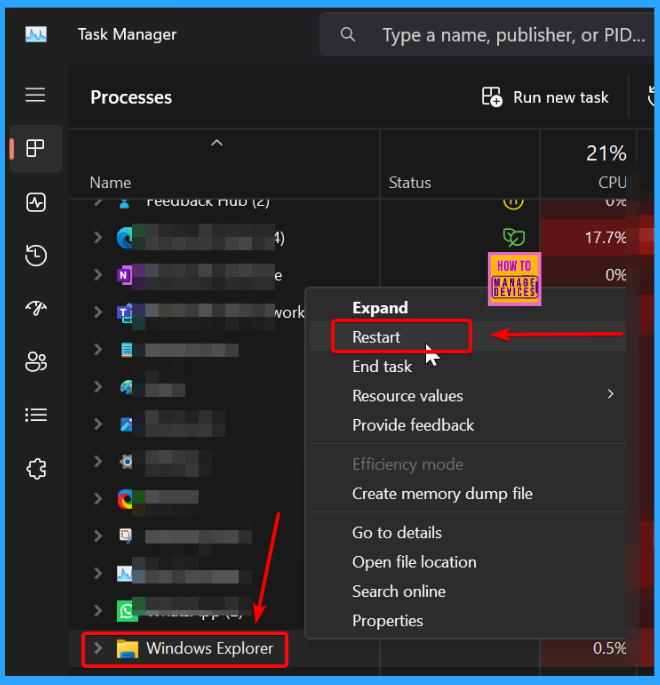The image size is (660, 685).
Task: Expand the Microsoft Edge process group
Action: (x=98, y=238)
